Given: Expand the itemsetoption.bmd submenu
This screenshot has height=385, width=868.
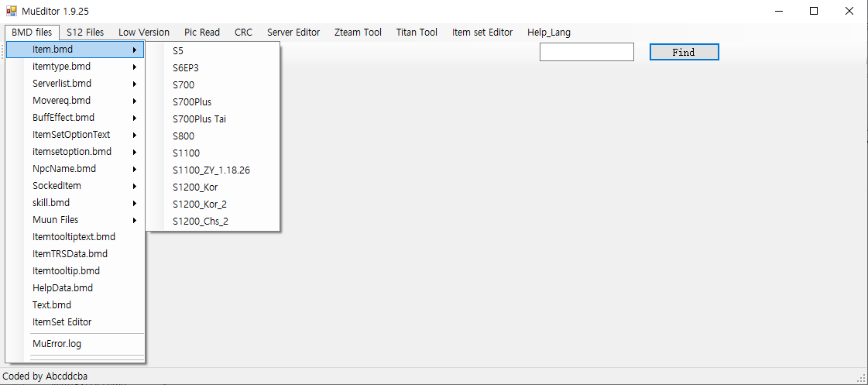Looking at the screenshot, I should click(75, 152).
